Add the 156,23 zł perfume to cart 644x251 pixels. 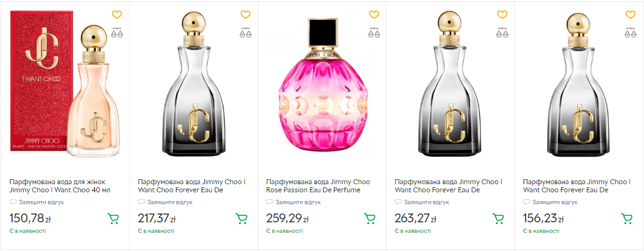click(627, 219)
